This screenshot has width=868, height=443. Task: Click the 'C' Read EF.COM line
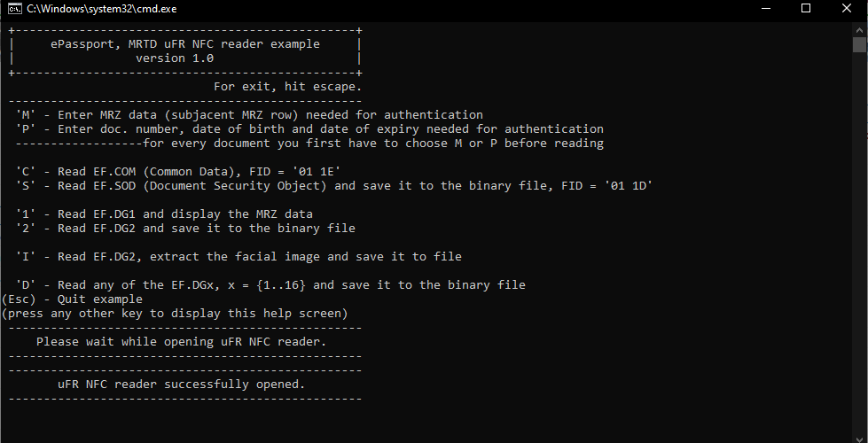point(178,172)
